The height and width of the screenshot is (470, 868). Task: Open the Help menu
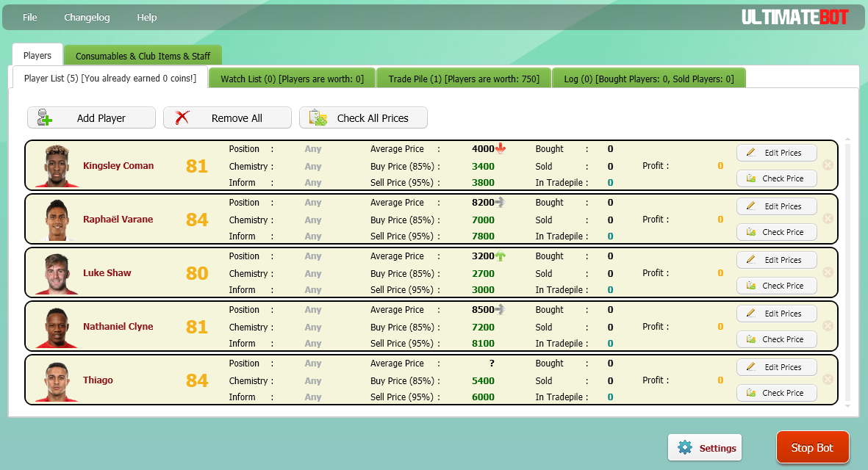tap(147, 17)
